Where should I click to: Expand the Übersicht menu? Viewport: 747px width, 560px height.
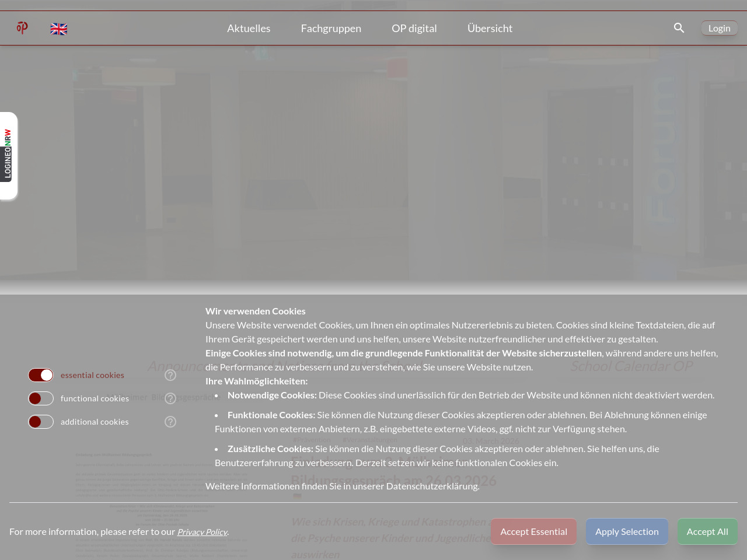490,28
